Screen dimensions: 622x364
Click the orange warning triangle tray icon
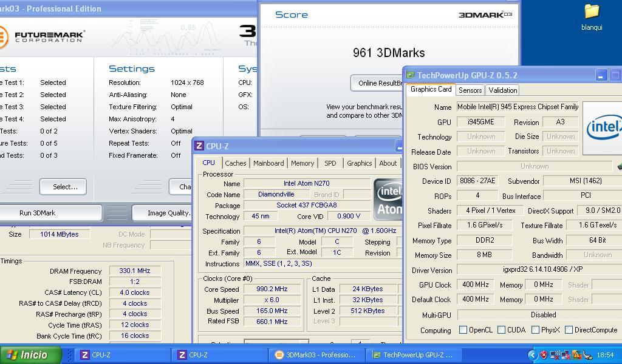576,355
